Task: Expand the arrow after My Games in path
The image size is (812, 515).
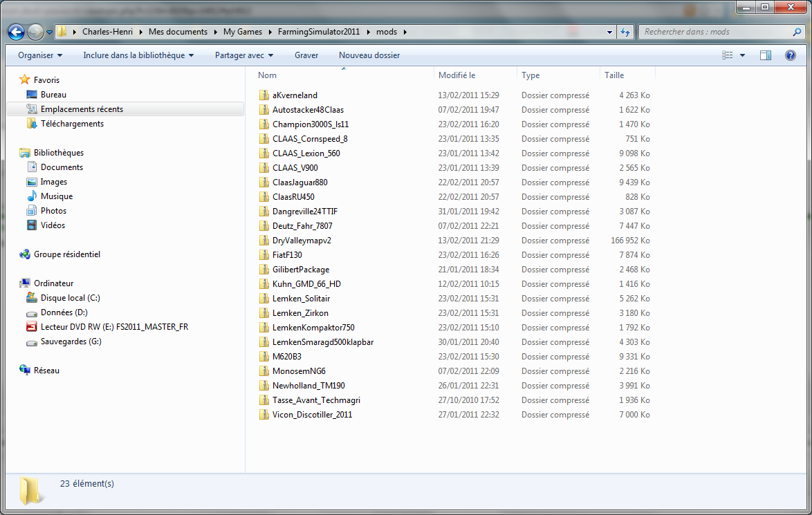Action: (x=270, y=32)
